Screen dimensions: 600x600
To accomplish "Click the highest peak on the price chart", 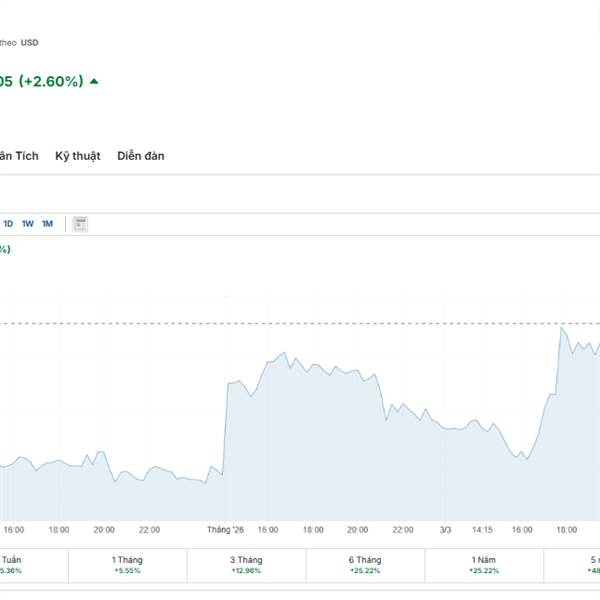I will tap(563, 328).
